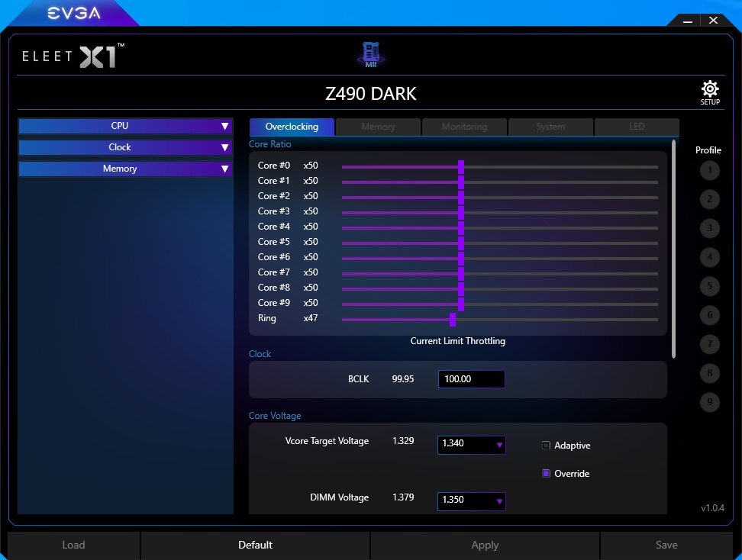Click the Load button
The height and width of the screenshot is (560, 742).
(x=74, y=546)
